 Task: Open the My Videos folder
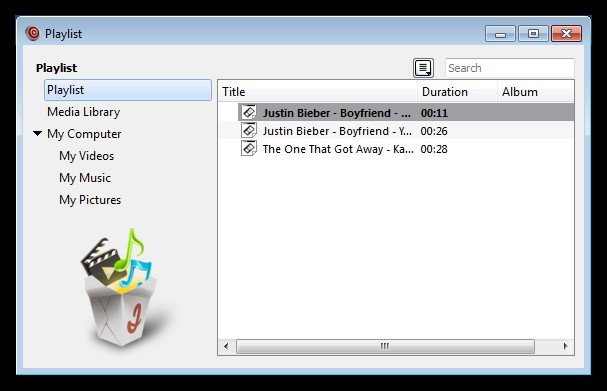pos(87,156)
